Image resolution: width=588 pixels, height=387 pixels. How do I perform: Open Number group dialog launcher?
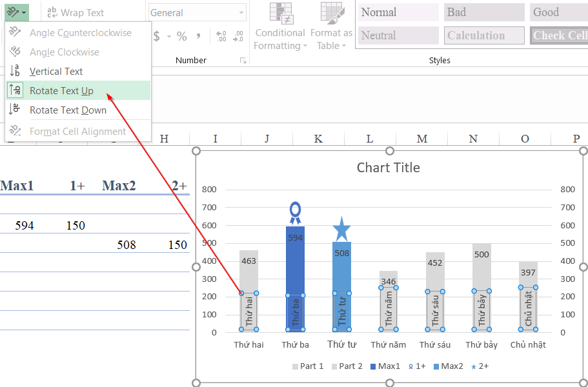tap(243, 61)
